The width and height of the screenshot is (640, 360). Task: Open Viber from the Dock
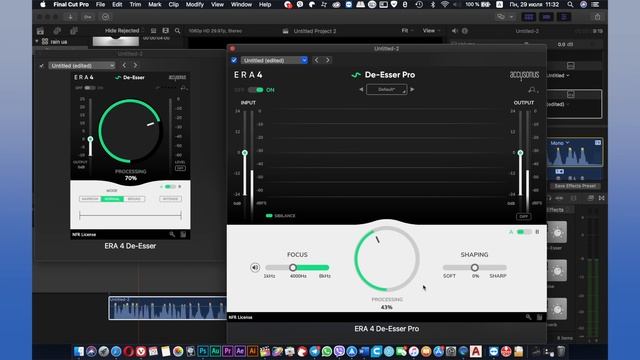339,351
